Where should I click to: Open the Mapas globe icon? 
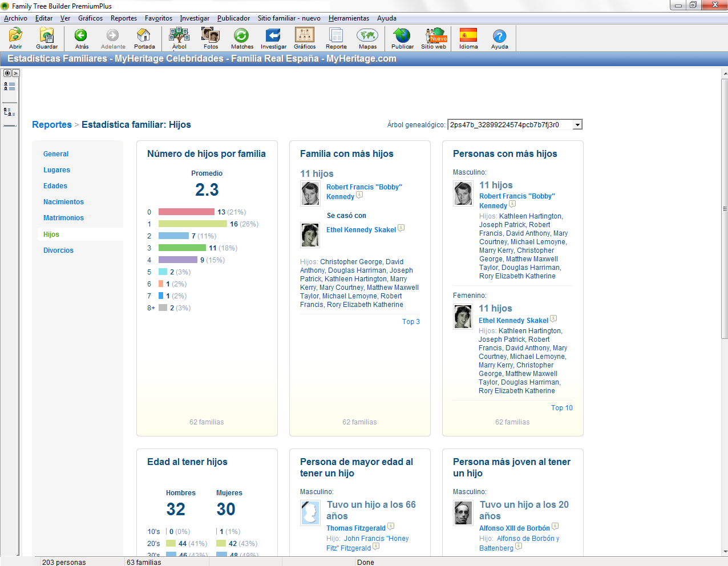[367, 38]
